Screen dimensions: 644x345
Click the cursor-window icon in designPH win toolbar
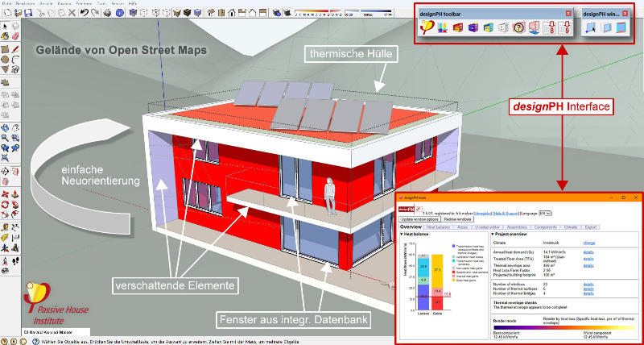click(x=591, y=28)
